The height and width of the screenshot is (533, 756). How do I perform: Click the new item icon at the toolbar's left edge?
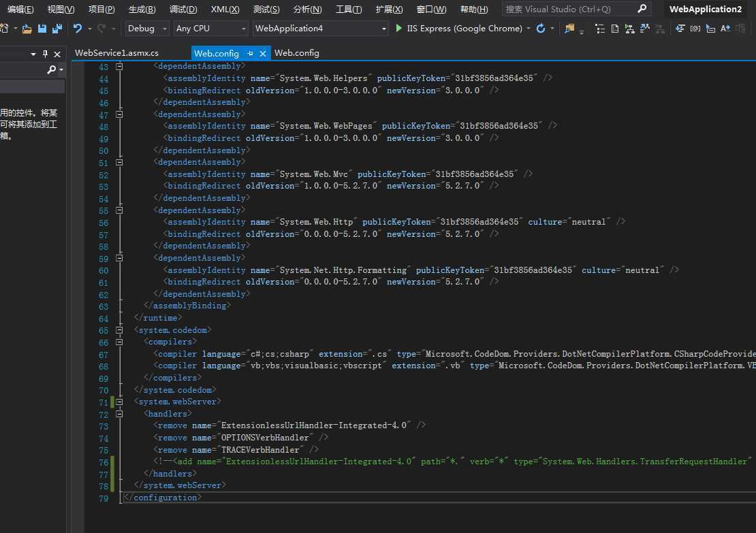point(4,29)
